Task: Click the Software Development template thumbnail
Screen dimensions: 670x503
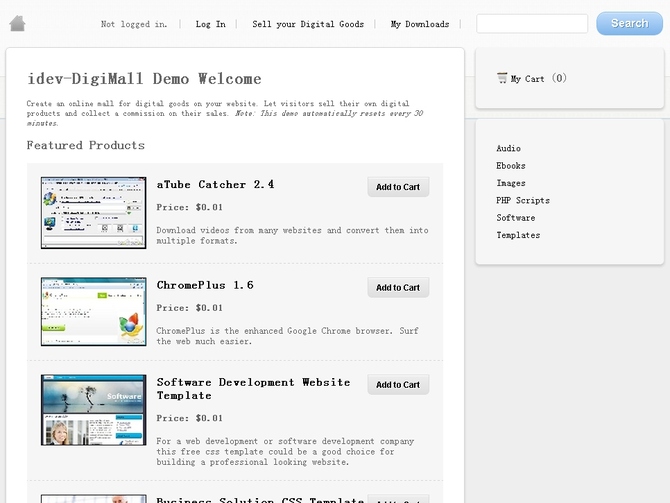Action: 94,410
